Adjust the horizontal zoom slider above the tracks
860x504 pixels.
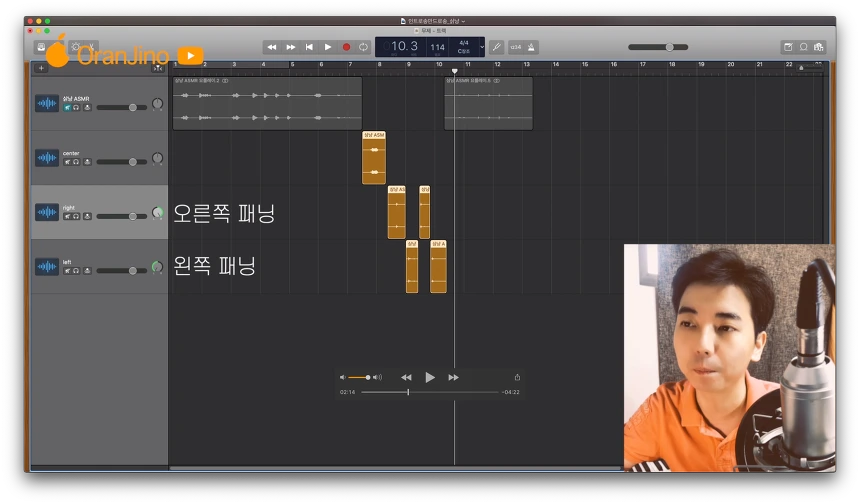(x=810, y=67)
